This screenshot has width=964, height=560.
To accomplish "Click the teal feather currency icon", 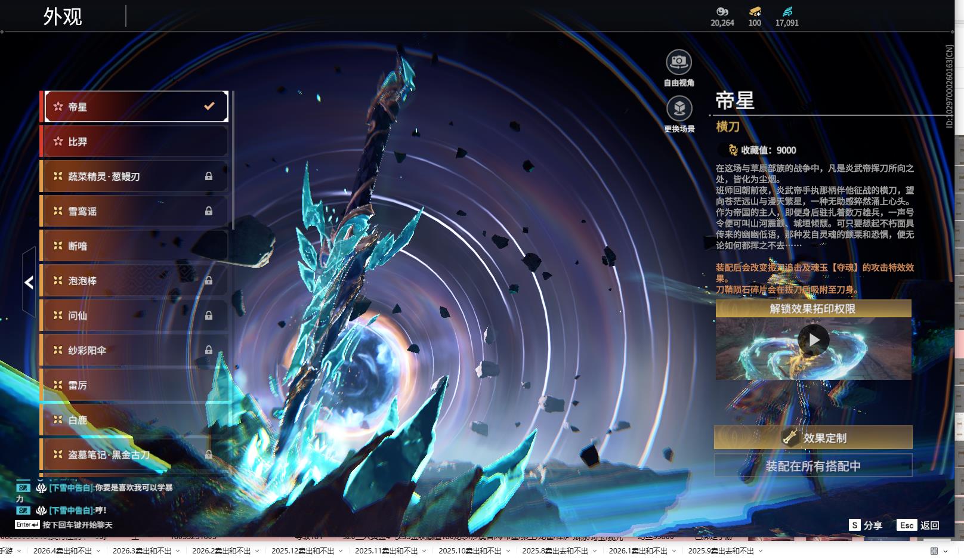I will click(787, 11).
